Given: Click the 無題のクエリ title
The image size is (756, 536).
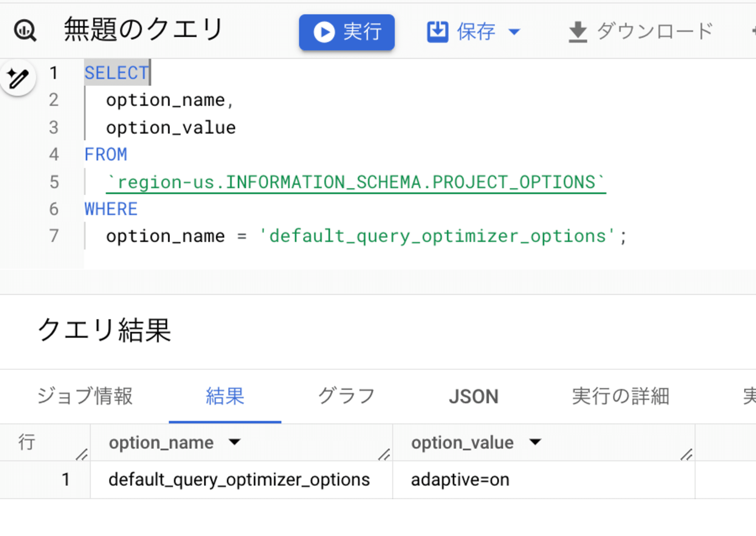Looking at the screenshot, I should [143, 29].
